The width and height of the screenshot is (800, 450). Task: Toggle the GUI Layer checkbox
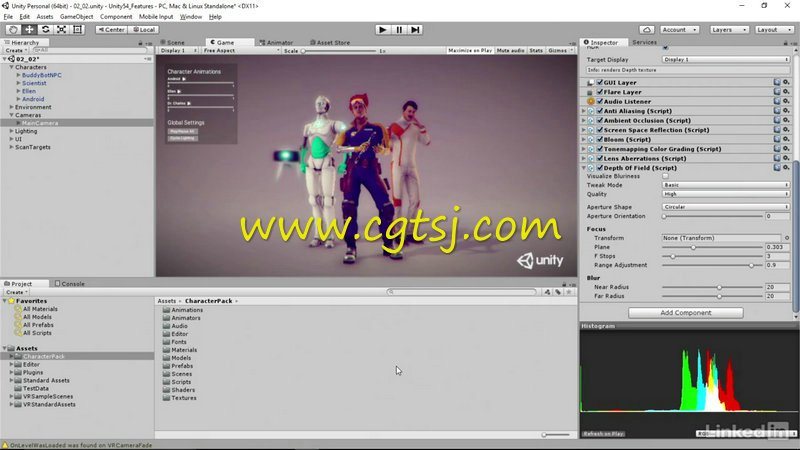pyautogui.click(x=600, y=82)
